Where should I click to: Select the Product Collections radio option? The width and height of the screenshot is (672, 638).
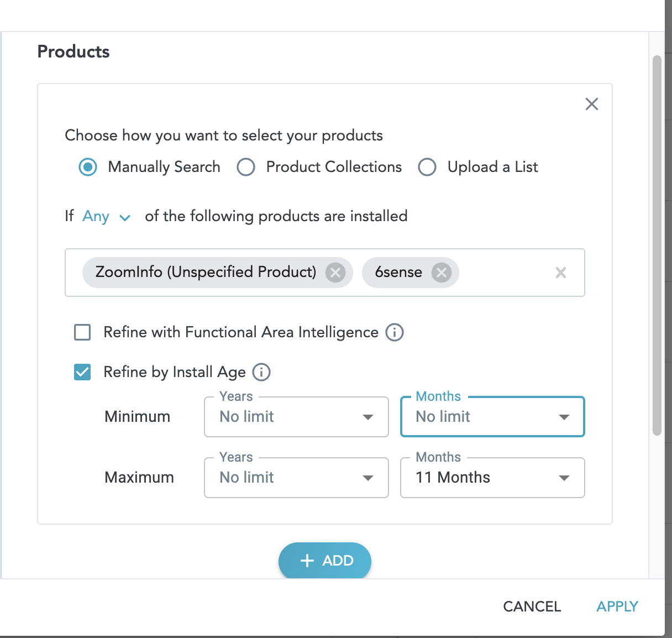[x=246, y=167]
